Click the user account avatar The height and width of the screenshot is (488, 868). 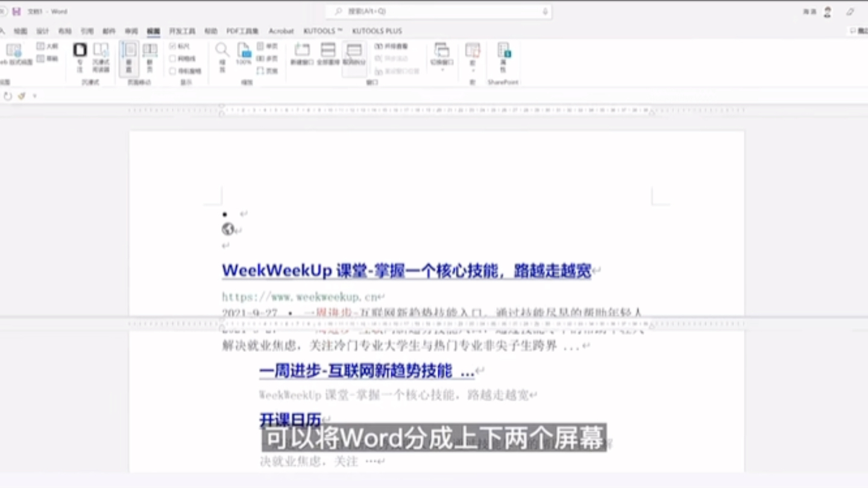(x=828, y=11)
